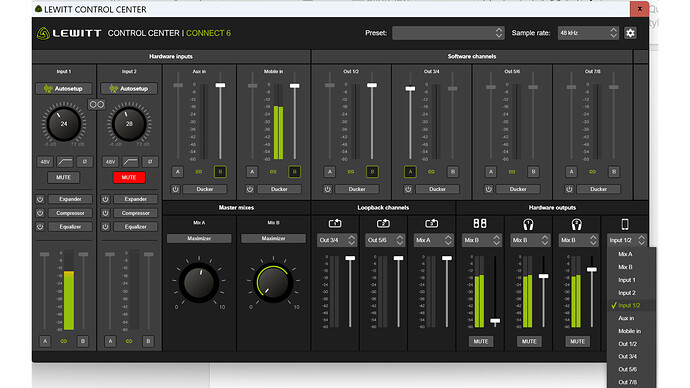This screenshot has height=388, width=690.
Task: Open Mix A Maximizer
Action: pos(199,238)
